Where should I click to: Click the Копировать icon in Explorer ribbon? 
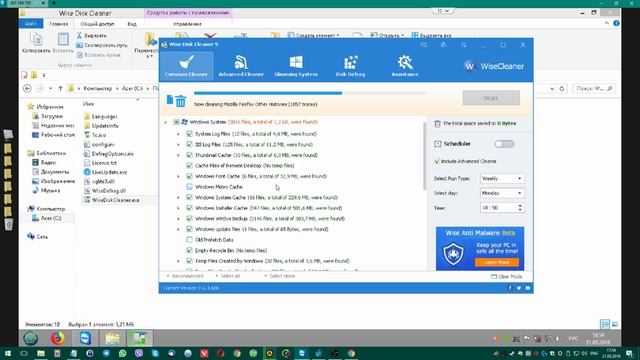(x=36, y=40)
